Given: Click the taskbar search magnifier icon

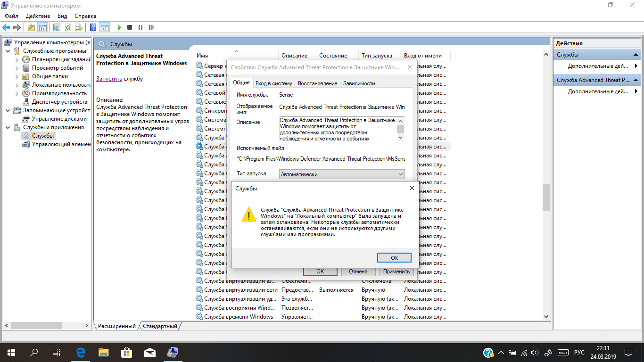Looking at the screenshot, I should 34,352.
